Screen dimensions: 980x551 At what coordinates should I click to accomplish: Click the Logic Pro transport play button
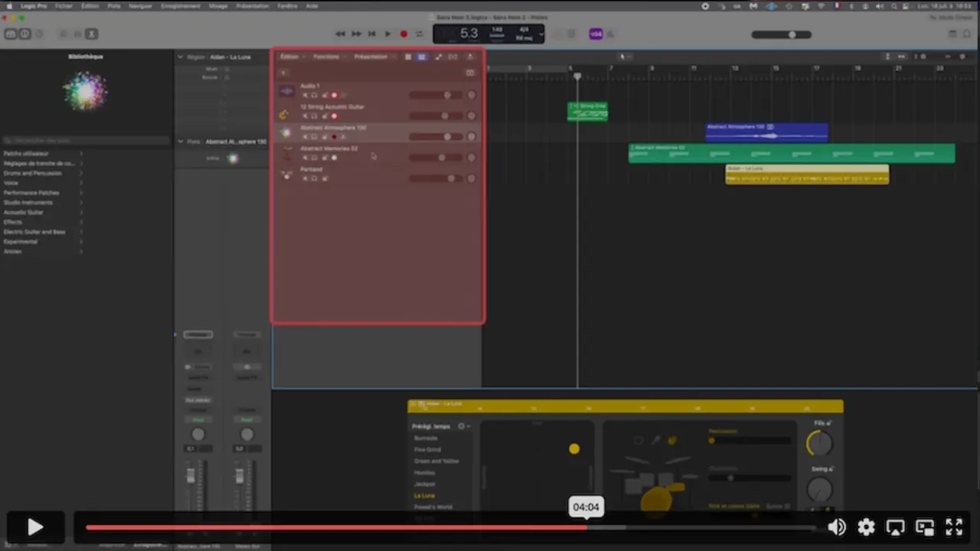click(x=387, y=34)
